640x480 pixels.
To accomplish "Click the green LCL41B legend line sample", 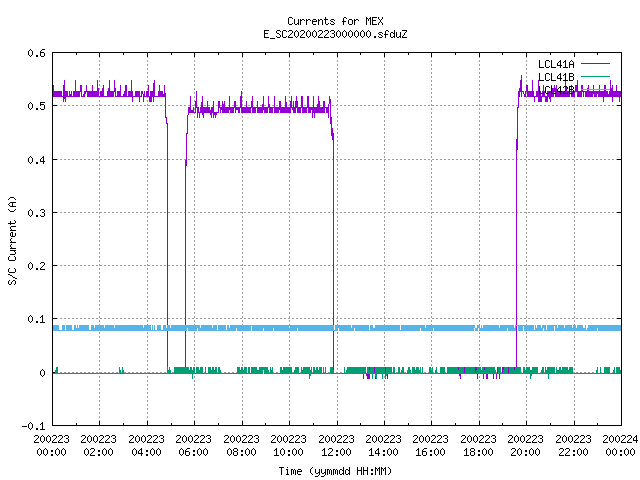I will click(595, 76).
